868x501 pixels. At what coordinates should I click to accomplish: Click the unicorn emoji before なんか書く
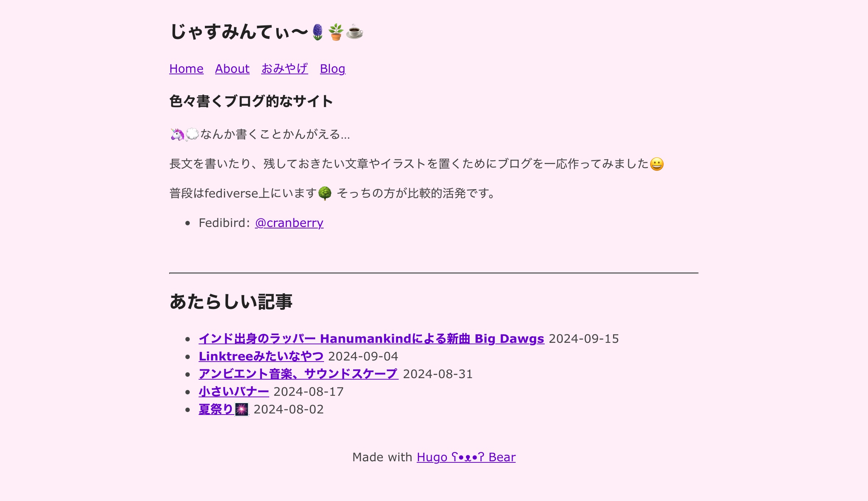click(177, 134)
